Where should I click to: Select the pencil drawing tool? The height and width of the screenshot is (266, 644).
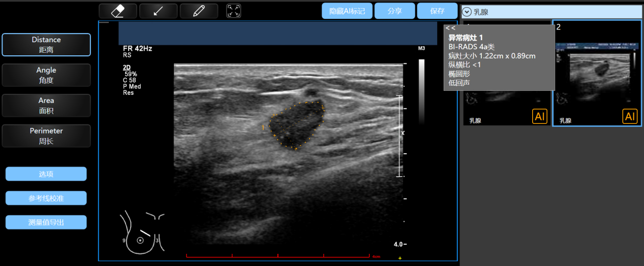click(x=199, y=11)
